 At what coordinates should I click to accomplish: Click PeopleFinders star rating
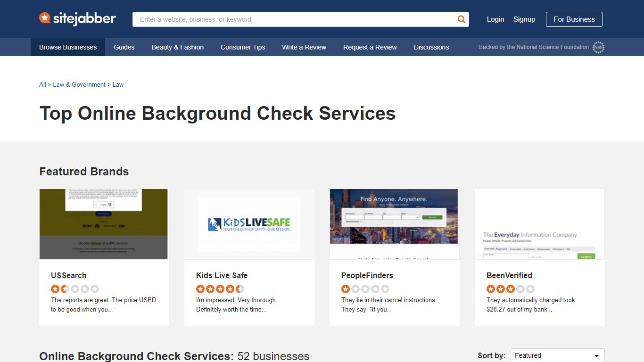[365, 289]
